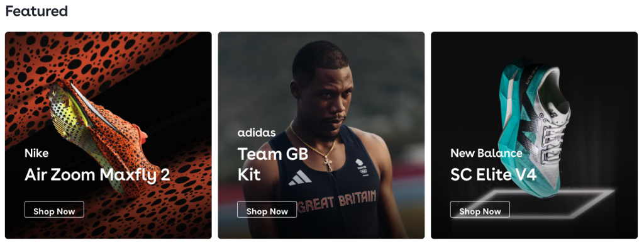Viewport: 644px width, 243px height.
Task: Click the gold cross necklace pendant
Action: pyautogui.click(x=328, y=163)
